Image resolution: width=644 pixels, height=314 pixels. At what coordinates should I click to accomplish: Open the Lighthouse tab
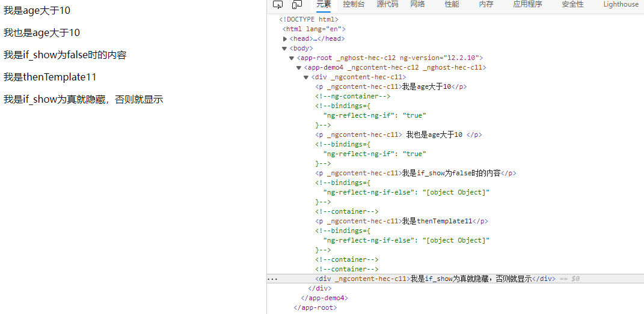tap(621, 5)
